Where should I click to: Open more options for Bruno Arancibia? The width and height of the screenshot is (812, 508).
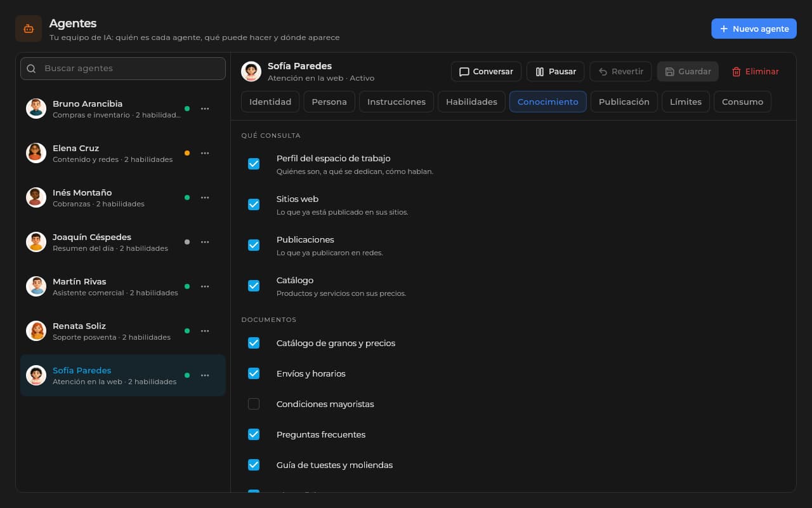[x=205, y=109]
